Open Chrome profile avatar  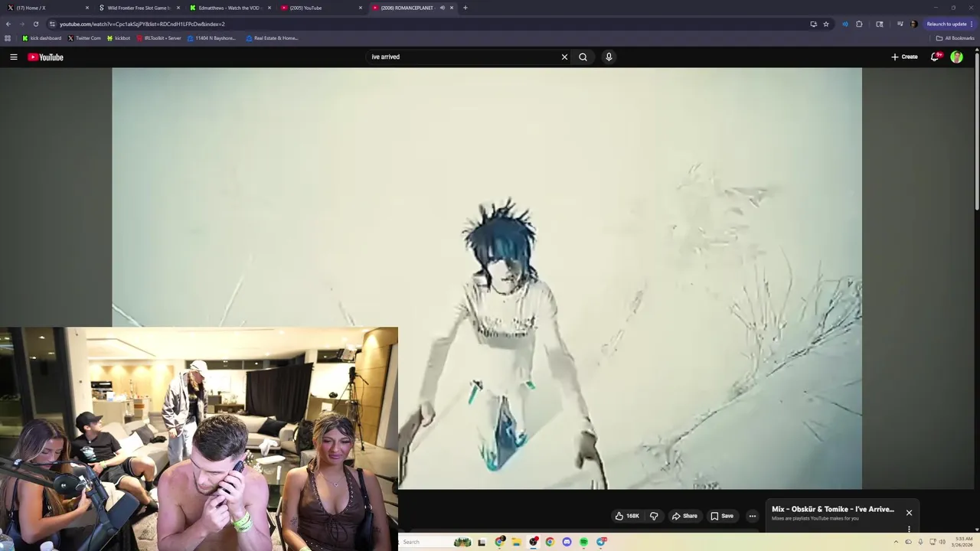click(x=913, y=24)
